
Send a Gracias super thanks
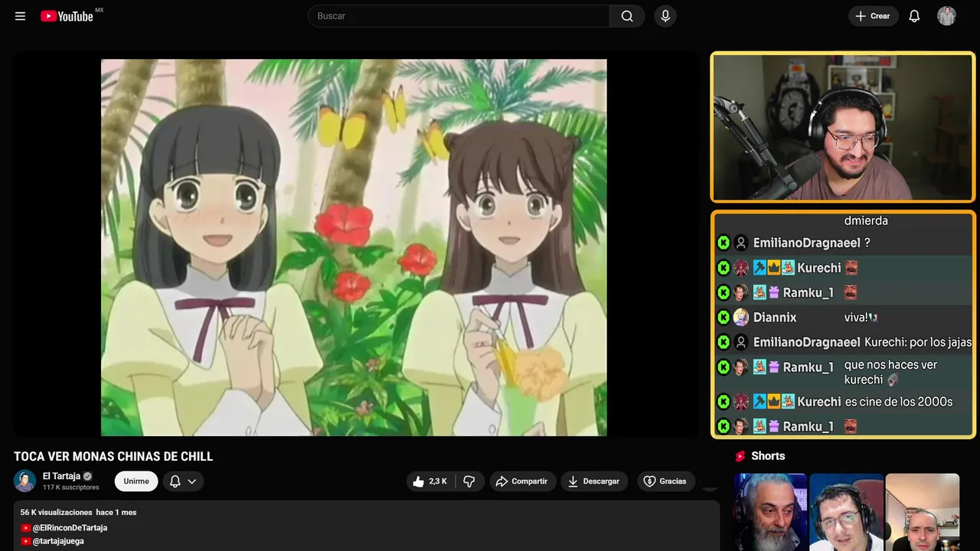(x=666, y=481)
